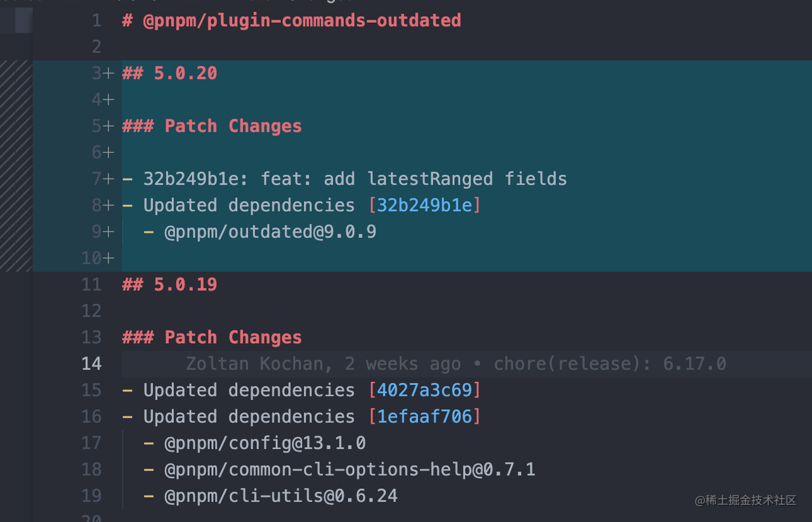Open the 1efaaf706 commit hash link

[424, 417]
